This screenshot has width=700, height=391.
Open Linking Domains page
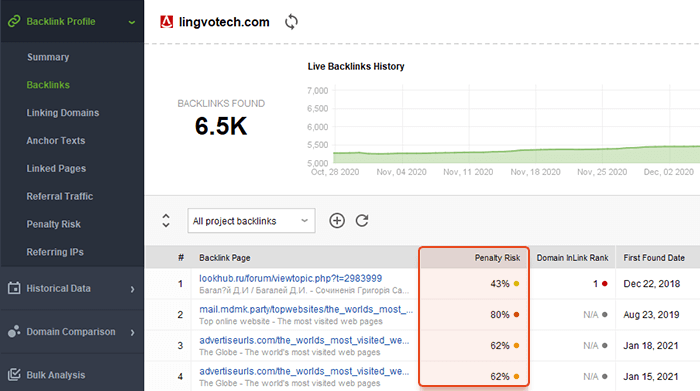pyautogui.click(x=62, y=113)
